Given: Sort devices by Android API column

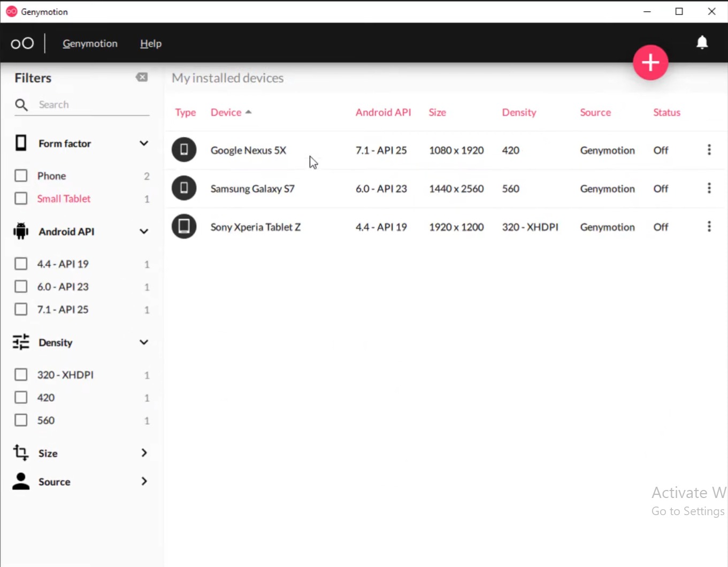Looking at the screenshot, I should click(x=383, y=112).
